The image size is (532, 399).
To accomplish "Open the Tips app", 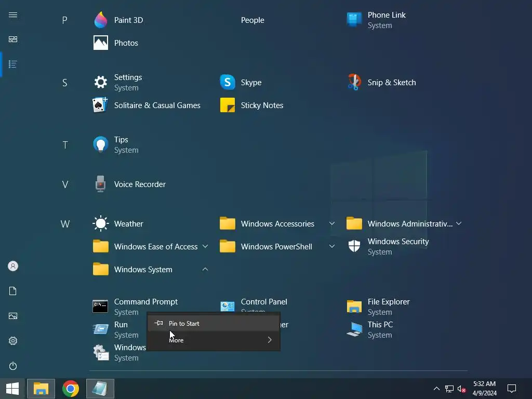I will (116, 145).
